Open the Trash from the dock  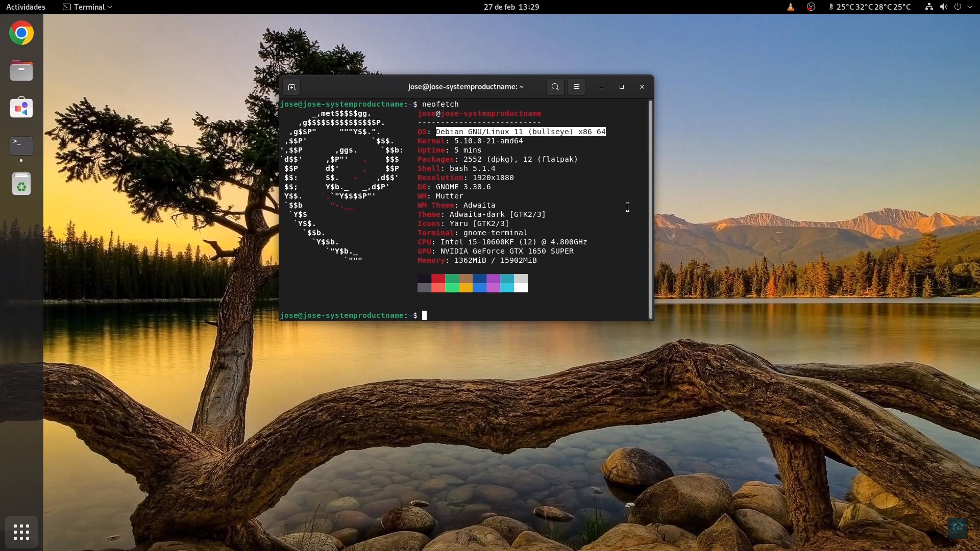point(21,184)
